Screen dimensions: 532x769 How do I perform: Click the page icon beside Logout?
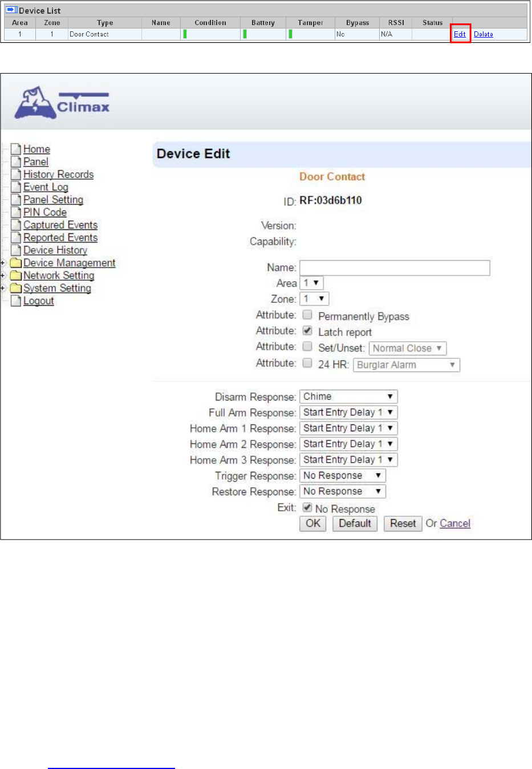coord(16,301)
